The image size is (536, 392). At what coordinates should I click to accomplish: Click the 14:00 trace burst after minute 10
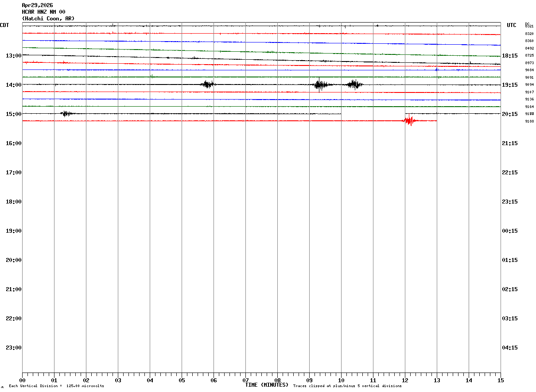355,84
